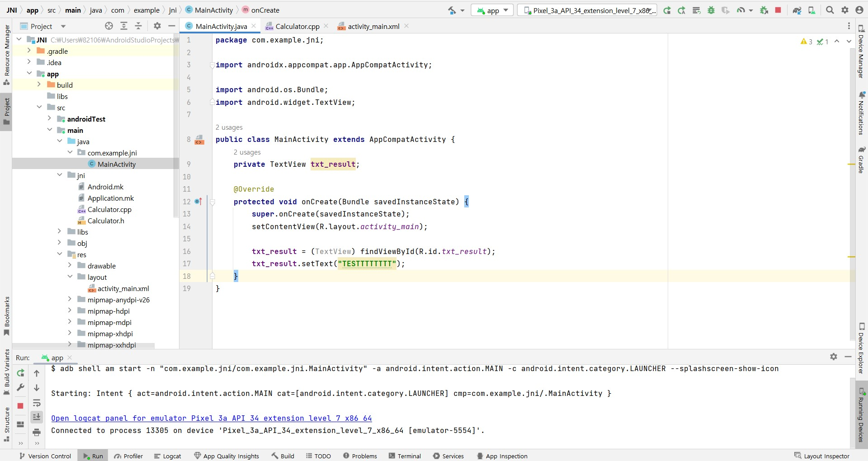Click the Apply Code Changes icon

pos(697,10)
